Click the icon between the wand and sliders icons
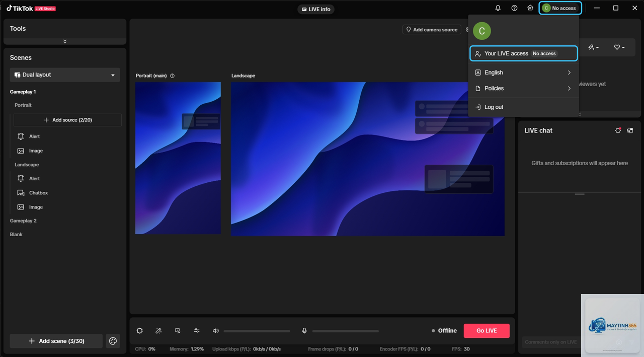 (x=178, y=331)
